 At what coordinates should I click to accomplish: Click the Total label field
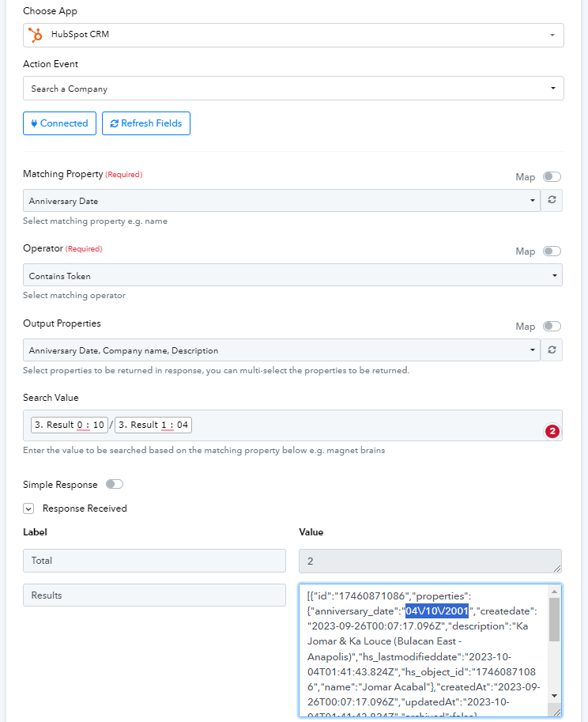(x=154, y=561)
